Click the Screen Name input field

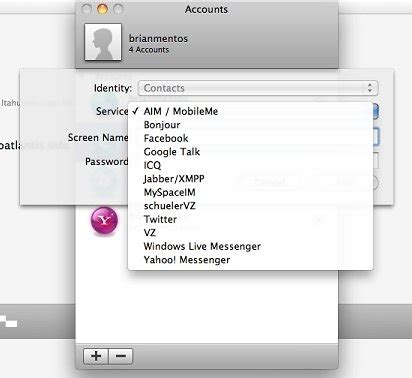(x=375, y=137)
